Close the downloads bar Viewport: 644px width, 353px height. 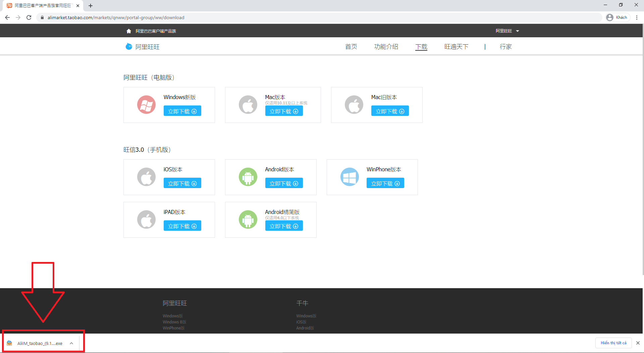[x=638, y=343]
